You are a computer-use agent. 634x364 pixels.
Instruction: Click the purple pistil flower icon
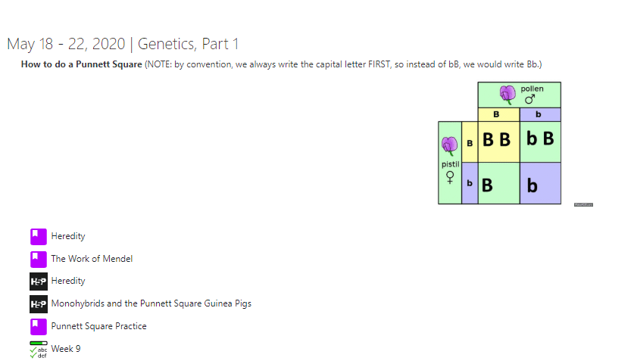(450, 146)
